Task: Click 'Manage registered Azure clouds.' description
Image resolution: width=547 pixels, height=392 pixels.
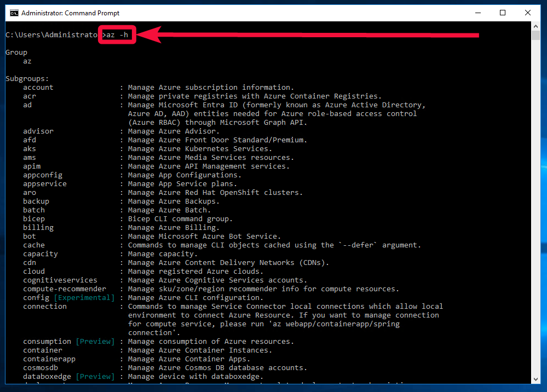Action: coord(195,272)
